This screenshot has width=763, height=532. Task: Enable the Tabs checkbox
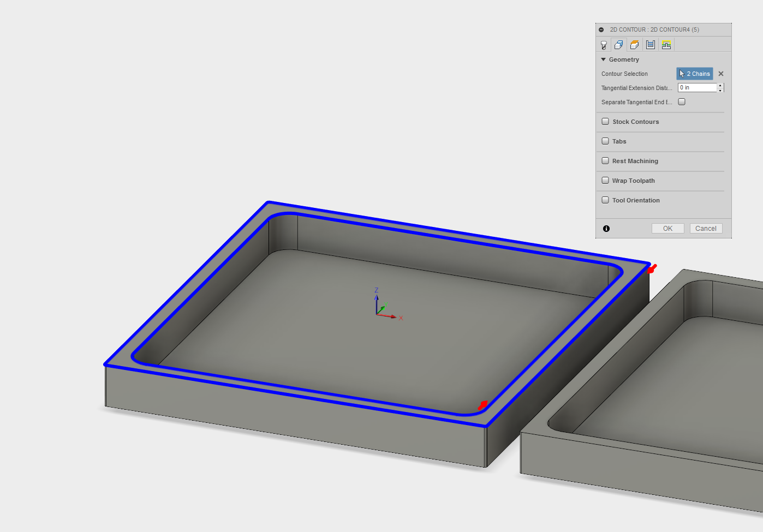pos(605,141)
